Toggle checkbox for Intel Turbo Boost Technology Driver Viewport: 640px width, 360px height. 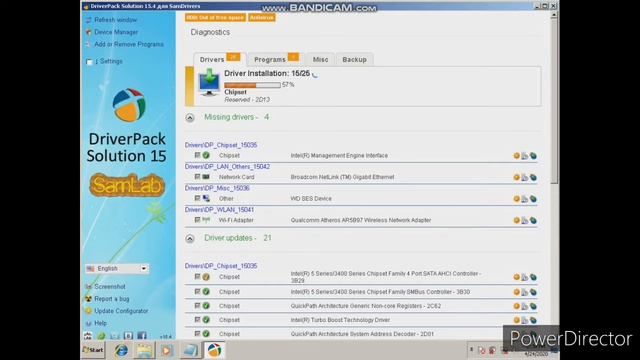click(x=197, y=319)
